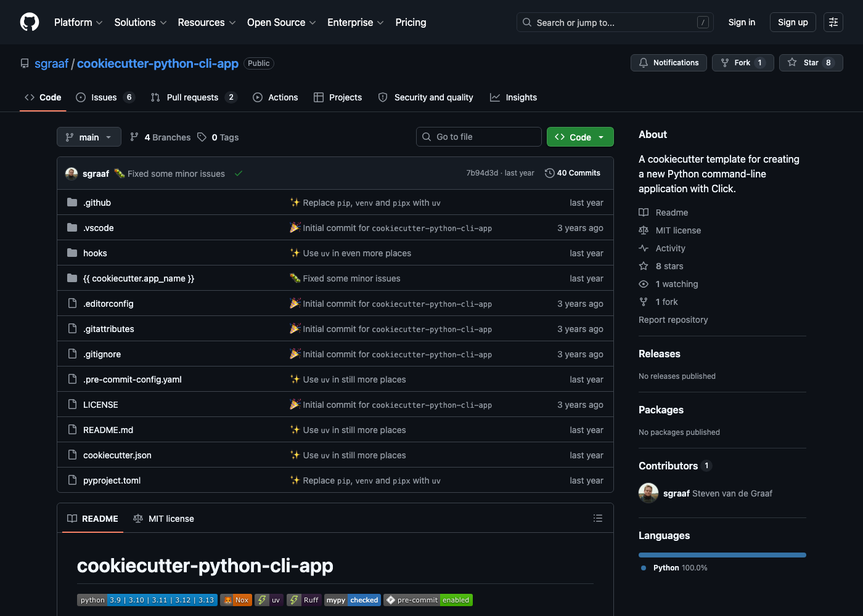Viewport: 863px width, 616px height.
Task: Click the Readme book icon in About
Action: click(644, 213)
